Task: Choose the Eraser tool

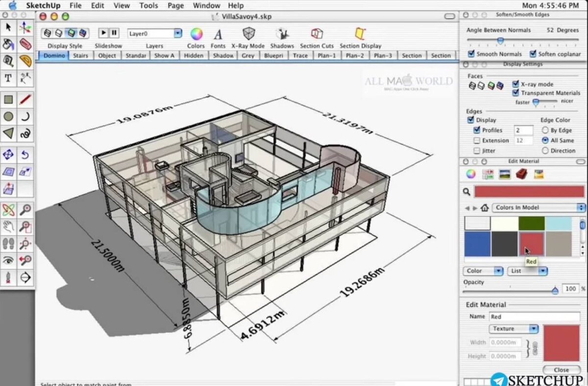Action: (x=25, y=44)
